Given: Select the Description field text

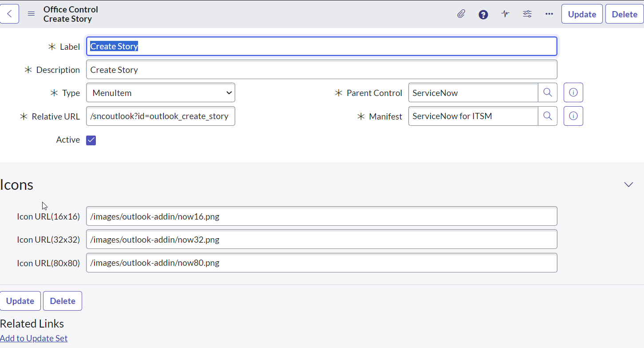Looking at the screenshot, I should (x=321, y=69).
